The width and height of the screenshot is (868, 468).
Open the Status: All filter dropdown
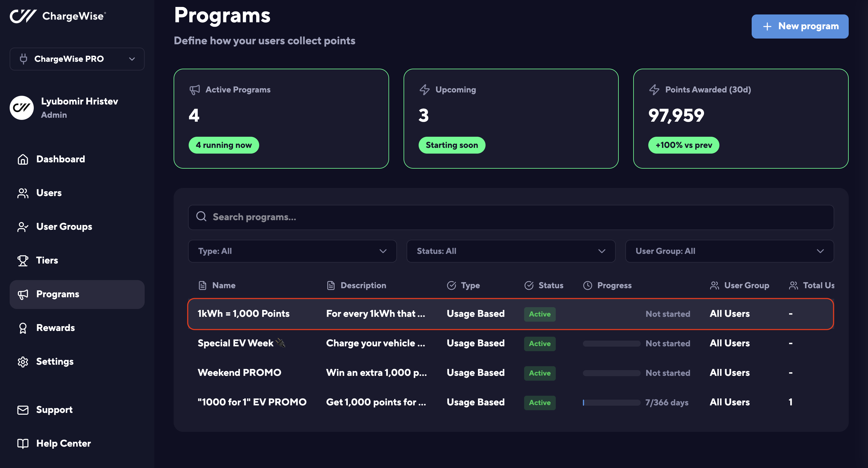(511, 251)
